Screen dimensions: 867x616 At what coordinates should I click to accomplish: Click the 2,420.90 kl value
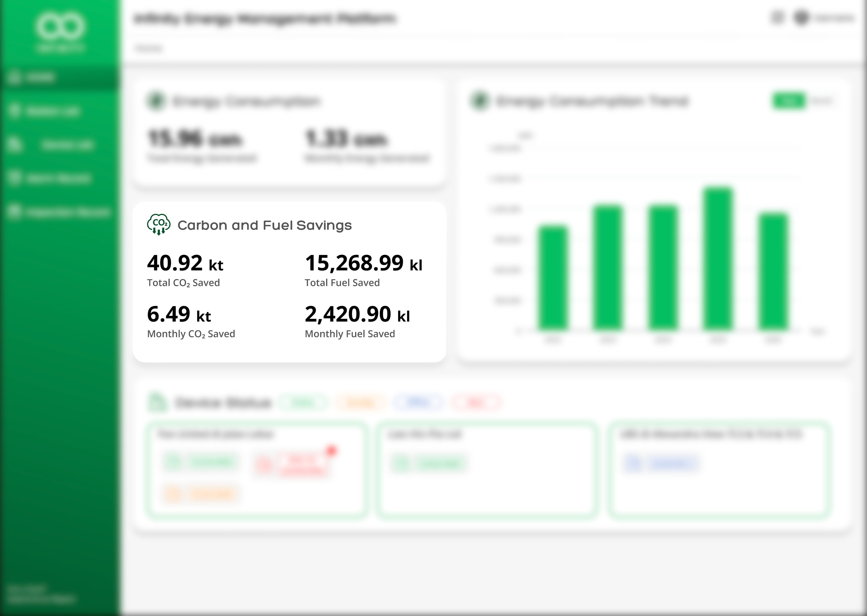tap(357, 314)
